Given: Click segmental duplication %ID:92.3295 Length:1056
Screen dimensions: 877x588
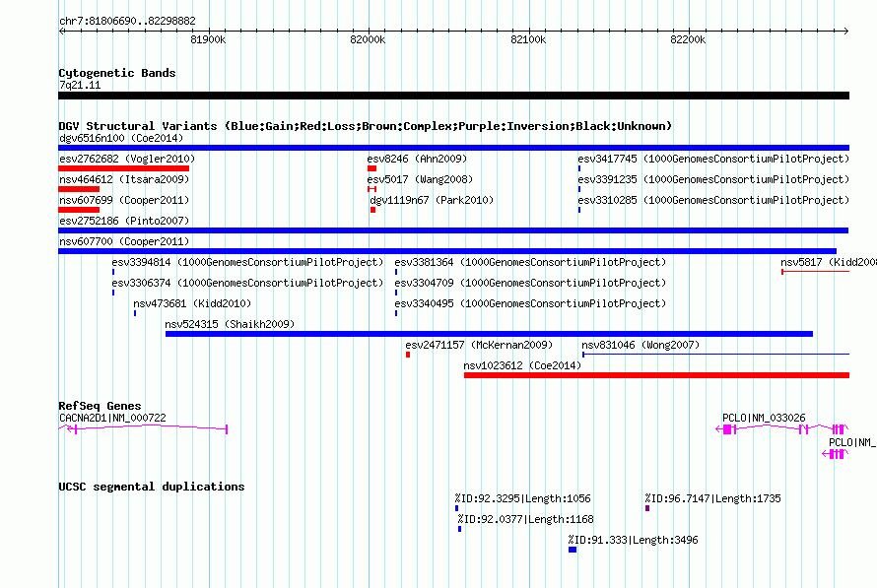Looking at the screenshot, I should click(522, 498).
